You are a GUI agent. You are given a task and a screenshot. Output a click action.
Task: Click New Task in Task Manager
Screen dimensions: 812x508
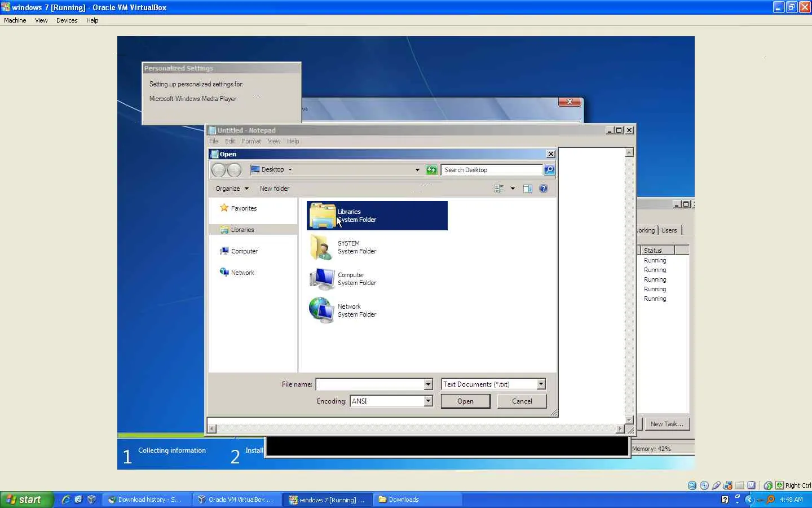(x=667, y=424)
